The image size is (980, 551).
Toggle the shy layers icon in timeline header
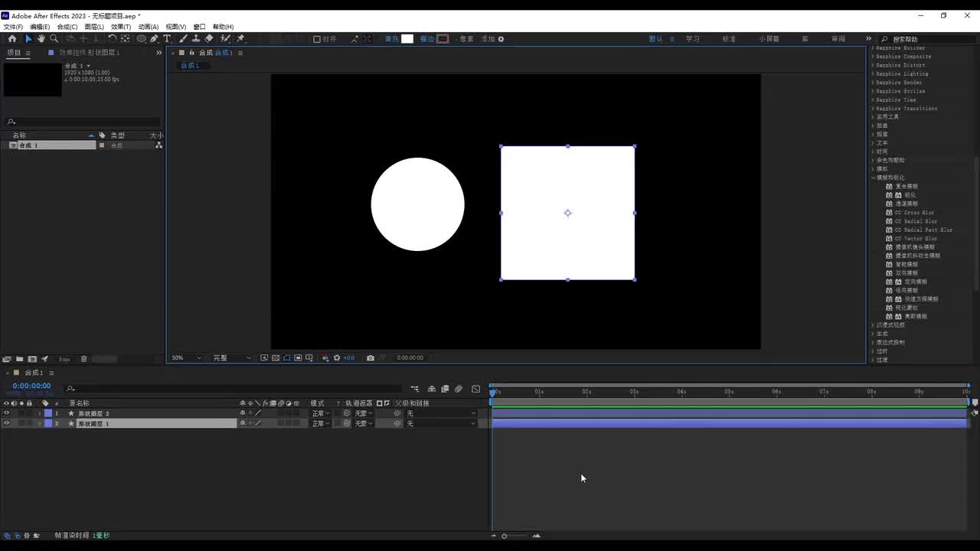[x=432, y=389]
